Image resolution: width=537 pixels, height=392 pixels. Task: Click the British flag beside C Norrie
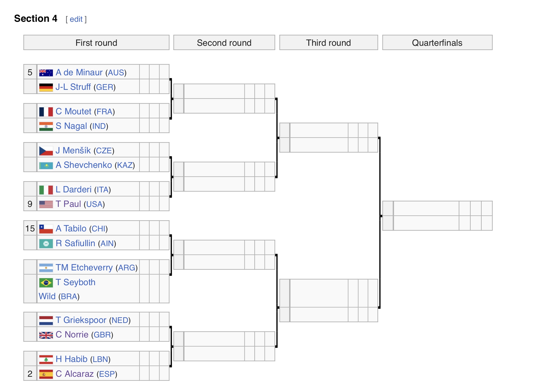point(46,335)
